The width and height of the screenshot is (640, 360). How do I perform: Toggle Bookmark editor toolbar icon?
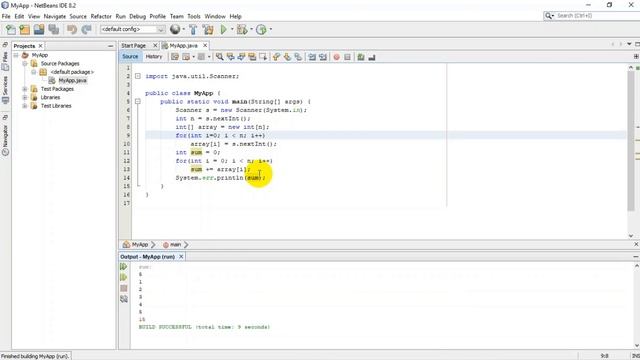click(x=298, y=57)
